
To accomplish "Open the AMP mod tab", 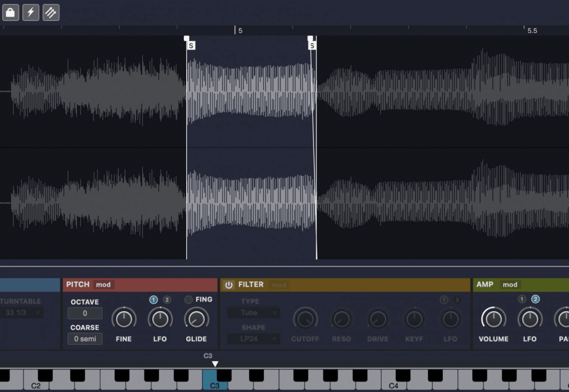I will (510, 284).
